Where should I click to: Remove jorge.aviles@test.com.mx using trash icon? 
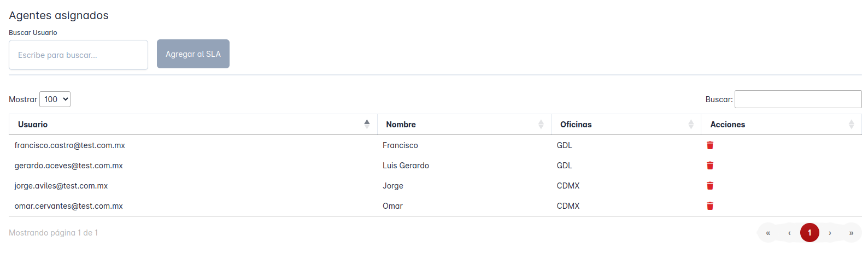click(709, 186)
